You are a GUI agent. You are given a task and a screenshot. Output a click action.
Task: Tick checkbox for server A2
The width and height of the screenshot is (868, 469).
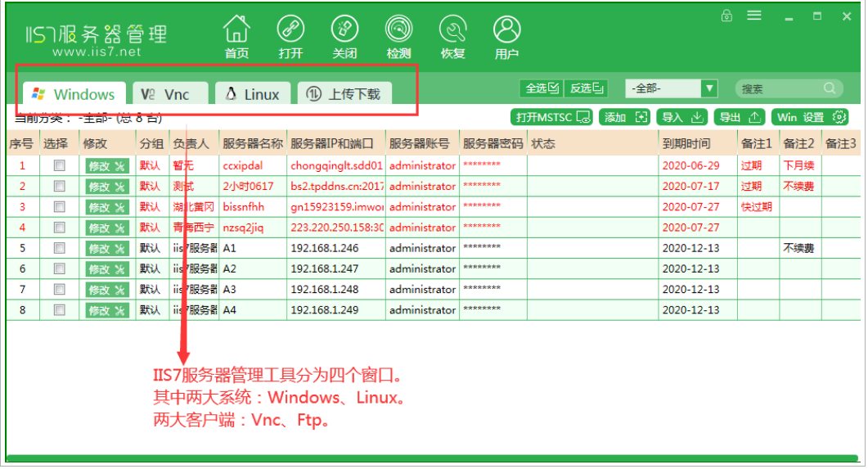coord(59,268)
